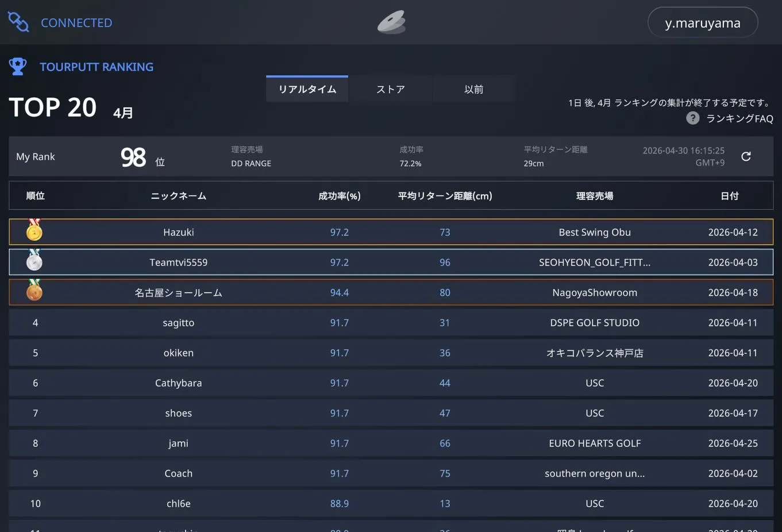Viewport: 782px width, 532px height.
Task: Click the USC store name on chl6e's row
Action: click(x=594, y=503)
